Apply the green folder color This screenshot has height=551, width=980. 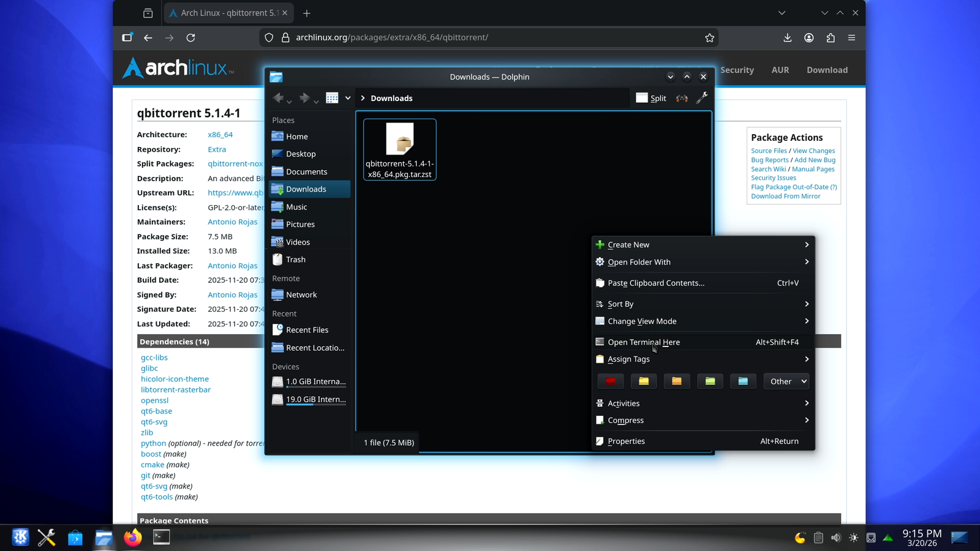point(710,381)
